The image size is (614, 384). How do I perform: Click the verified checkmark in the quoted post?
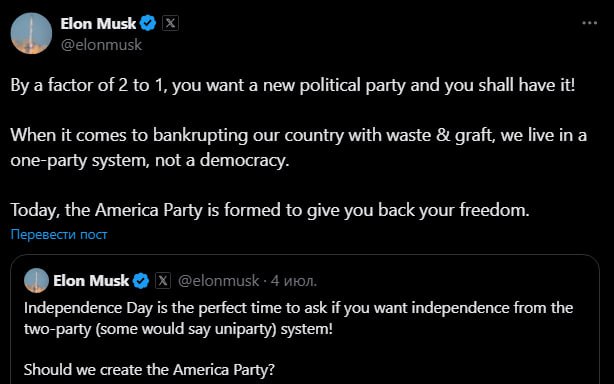tap(141, 281)
